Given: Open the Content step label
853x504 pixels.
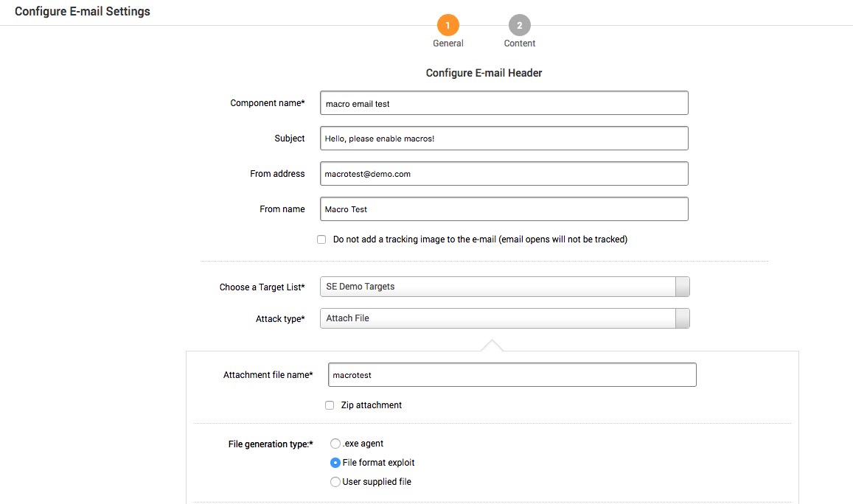Looking at the screenshot, I should [520, 43].
